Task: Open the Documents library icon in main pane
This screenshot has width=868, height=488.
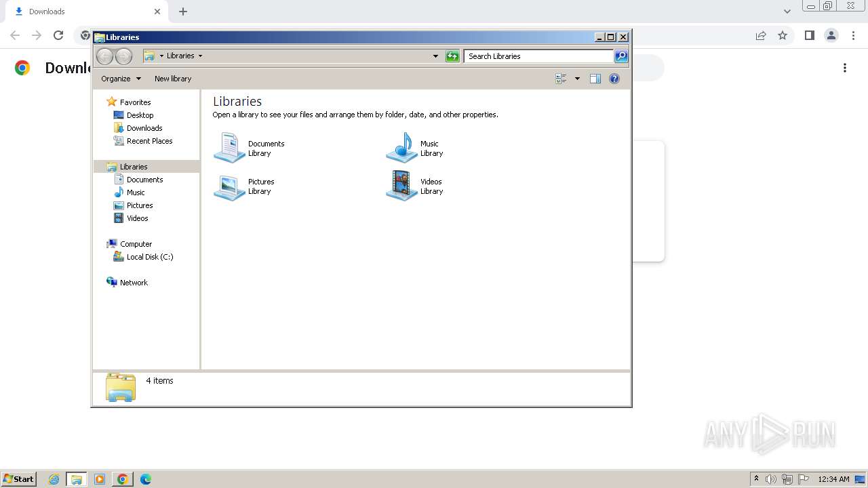Action: point(229,148)
